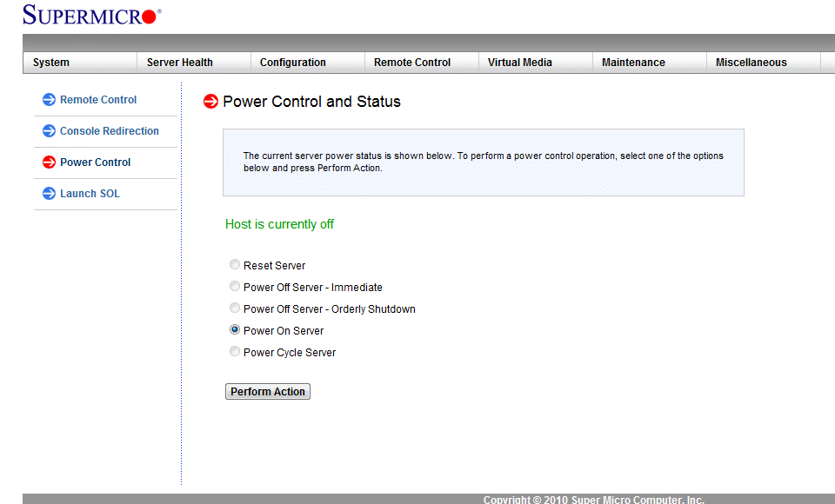The image size is (835, 504).
Task: Click the arrow icon next to Launch SOL
Action: click(x=49, y=194)
